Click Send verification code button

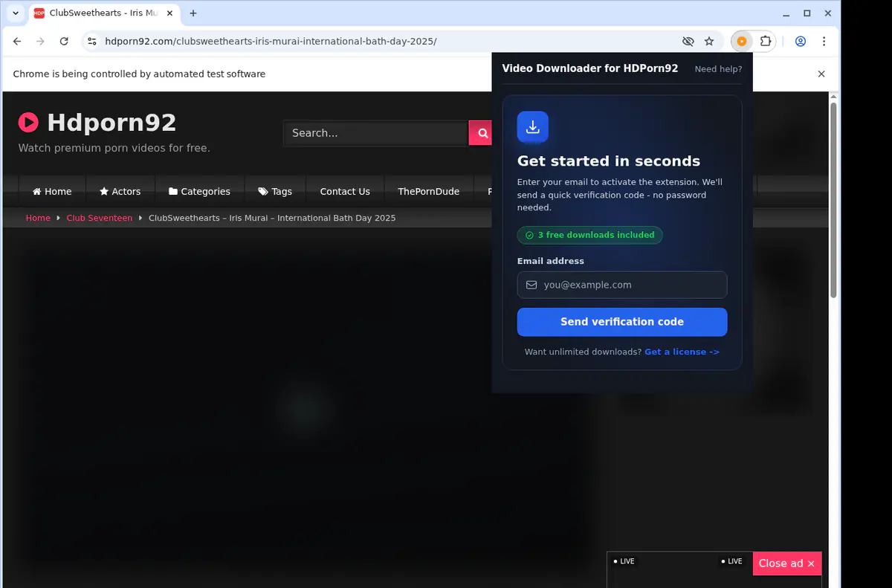tap(622, 322)
